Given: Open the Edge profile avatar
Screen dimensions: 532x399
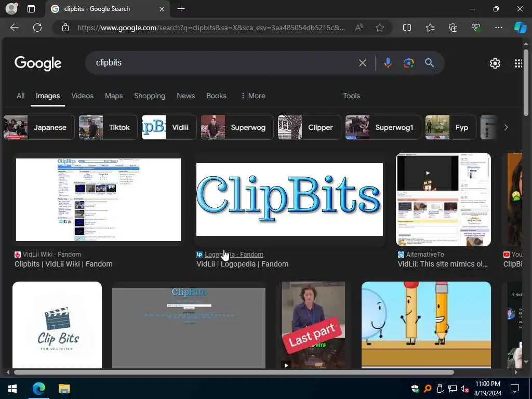Looking at the screenshot, I should [x=11, y=9].
